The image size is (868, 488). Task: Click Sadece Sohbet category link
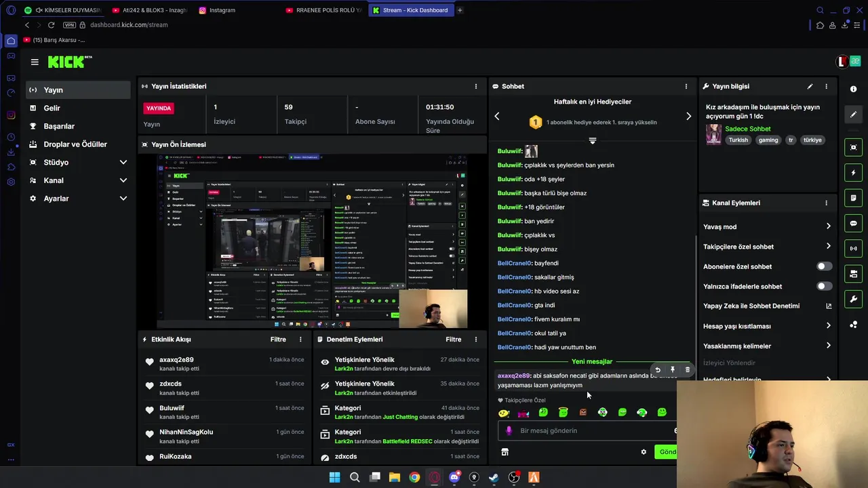click(747, 129)
